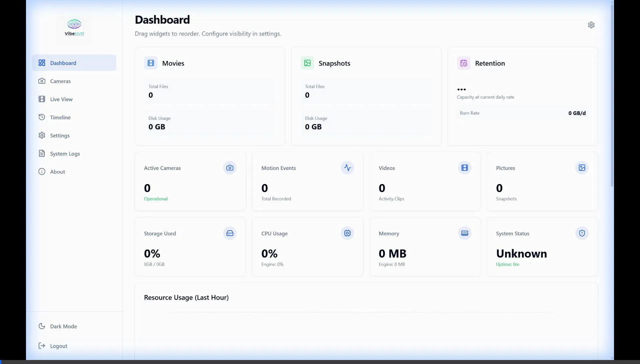Click the Movies film icon
Viewport: 640px width, 364px height.
[x=151, y=63]
